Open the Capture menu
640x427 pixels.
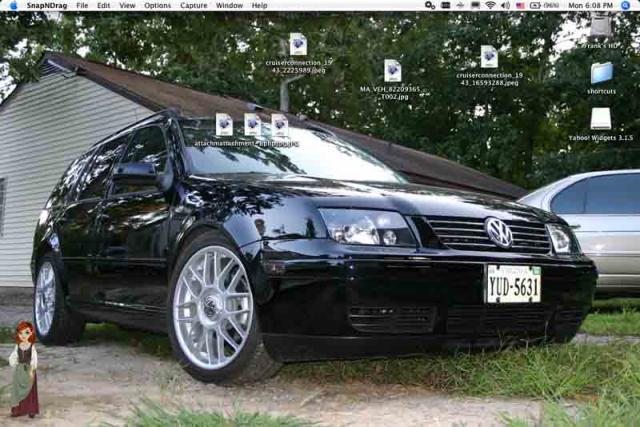click(x=193, y=5)
